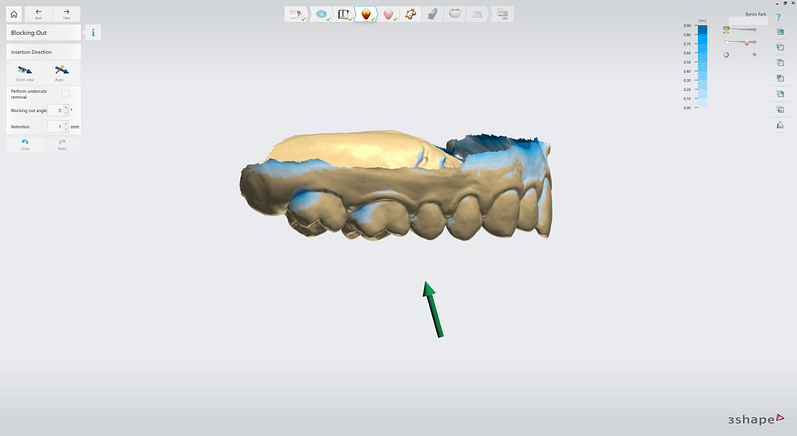Click the Back arrow button

[x=38, y=14]
